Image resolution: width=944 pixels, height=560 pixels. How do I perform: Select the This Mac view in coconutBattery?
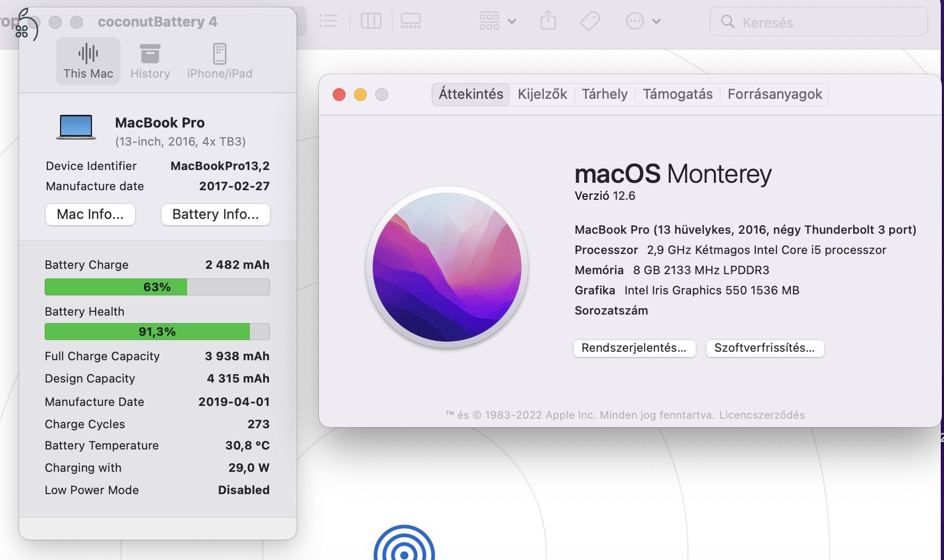coord(88,61)
